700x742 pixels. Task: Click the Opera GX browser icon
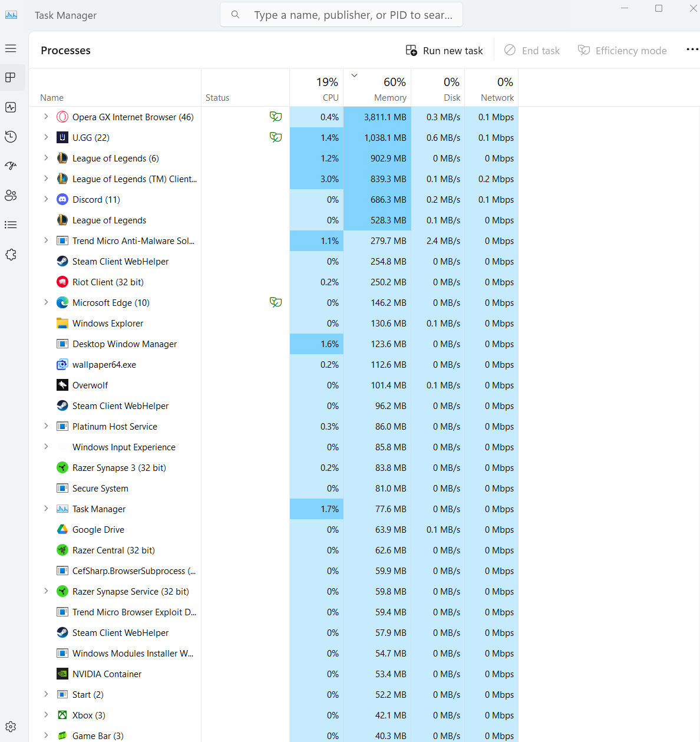[x=62, y=117]
